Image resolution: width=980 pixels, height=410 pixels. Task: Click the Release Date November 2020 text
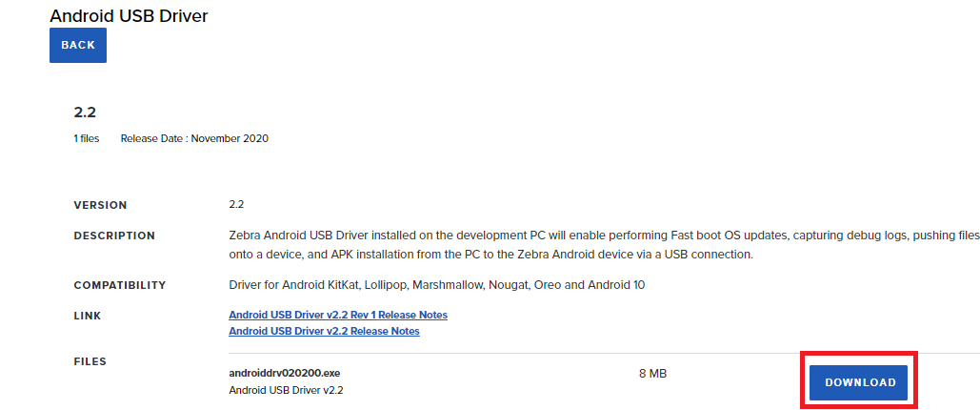pyautogui.click(x=194, y=138)
